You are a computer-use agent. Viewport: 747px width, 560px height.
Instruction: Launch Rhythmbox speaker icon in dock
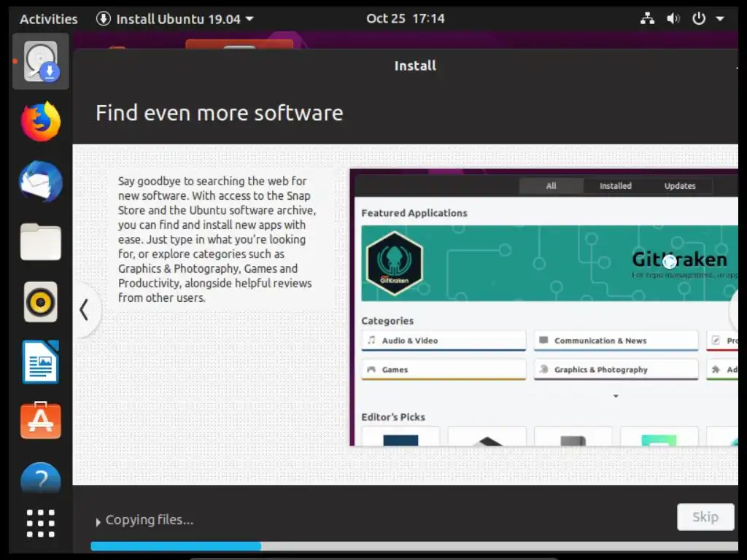coord(41,302)
